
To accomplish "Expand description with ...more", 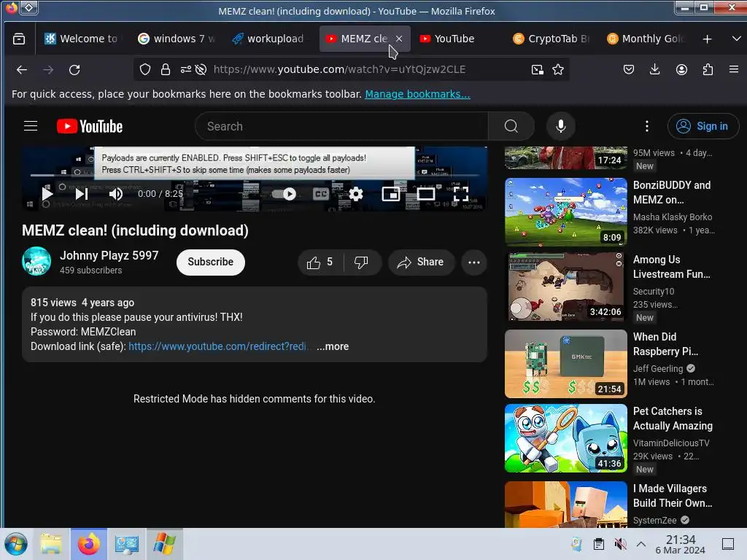I will pyautogui.click(x=333, y=346).
